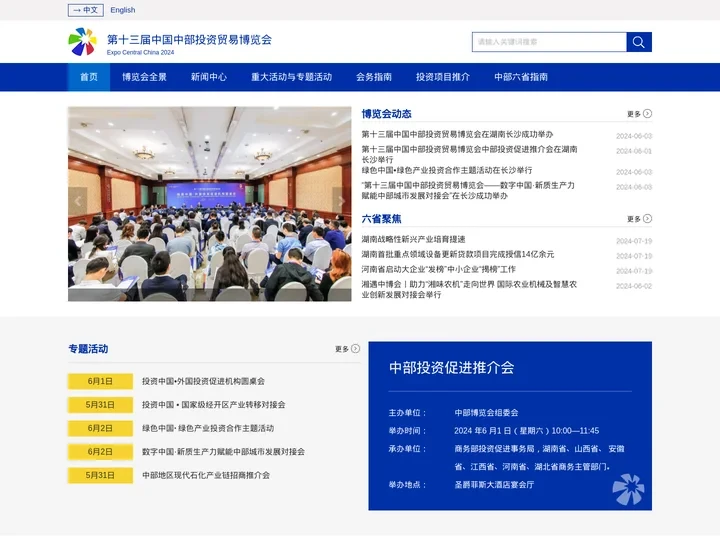Open 中部投资促进推介会 card title
This screenshot has width=720, height=540.
point(451,367)
